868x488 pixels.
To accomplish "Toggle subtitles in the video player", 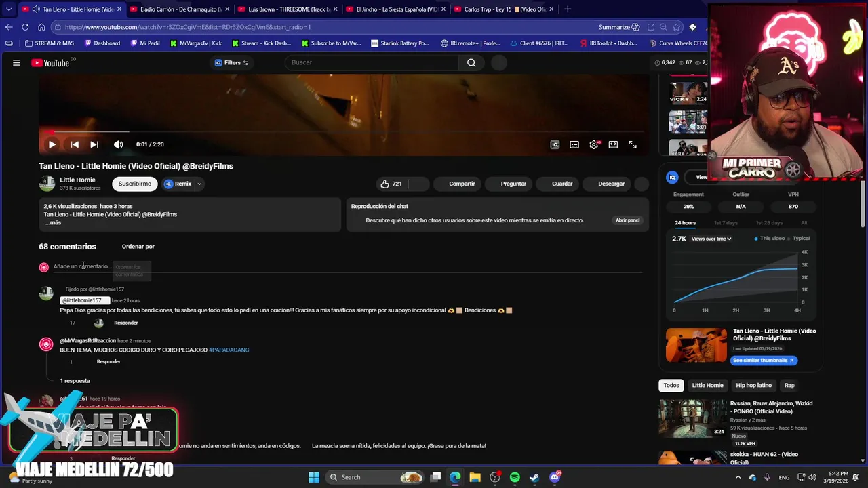I will coord(574,144).
